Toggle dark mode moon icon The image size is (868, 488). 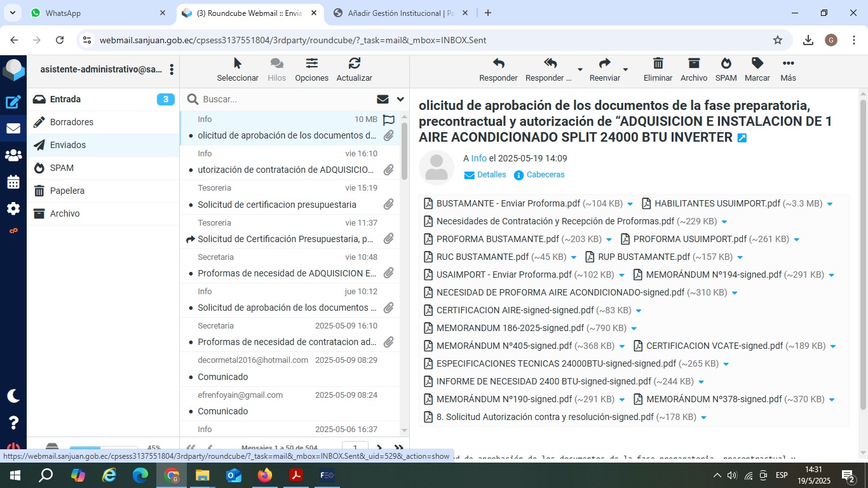13,396
